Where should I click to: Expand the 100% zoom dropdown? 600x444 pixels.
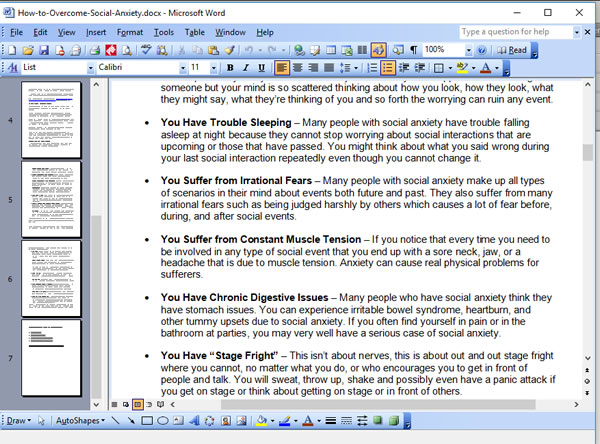[468, 50]
